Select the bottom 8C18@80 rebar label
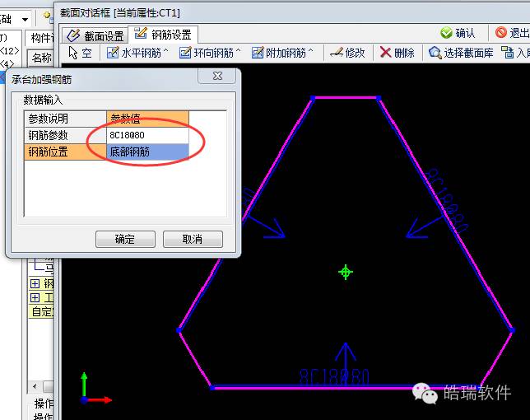 334,377
